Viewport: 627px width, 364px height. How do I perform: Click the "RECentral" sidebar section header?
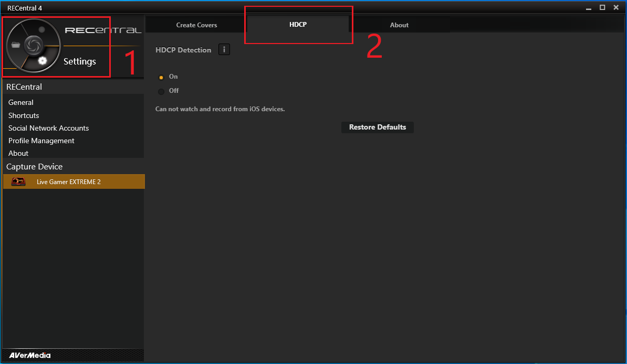(24, 87)
